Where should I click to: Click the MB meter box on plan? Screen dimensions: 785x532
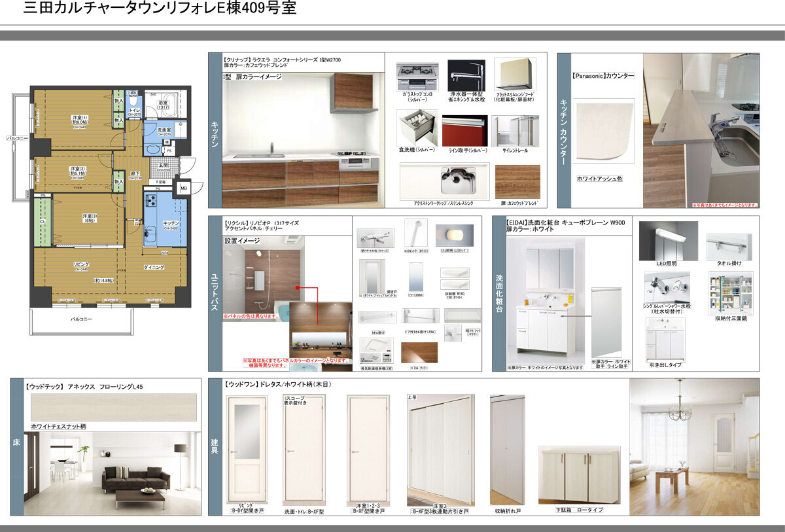click(183, 188)
